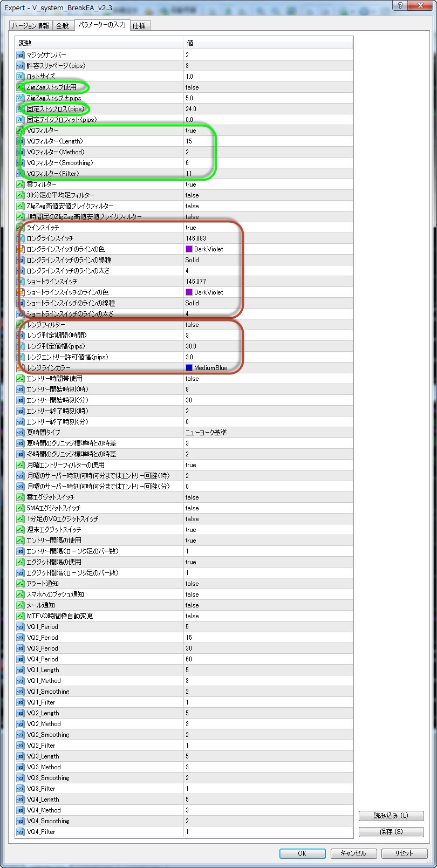Open the 夏時間タイプ ニューヨーク基準 dropdown
Image resolution: width=437 pixels, height=868 pixels.
268,433
